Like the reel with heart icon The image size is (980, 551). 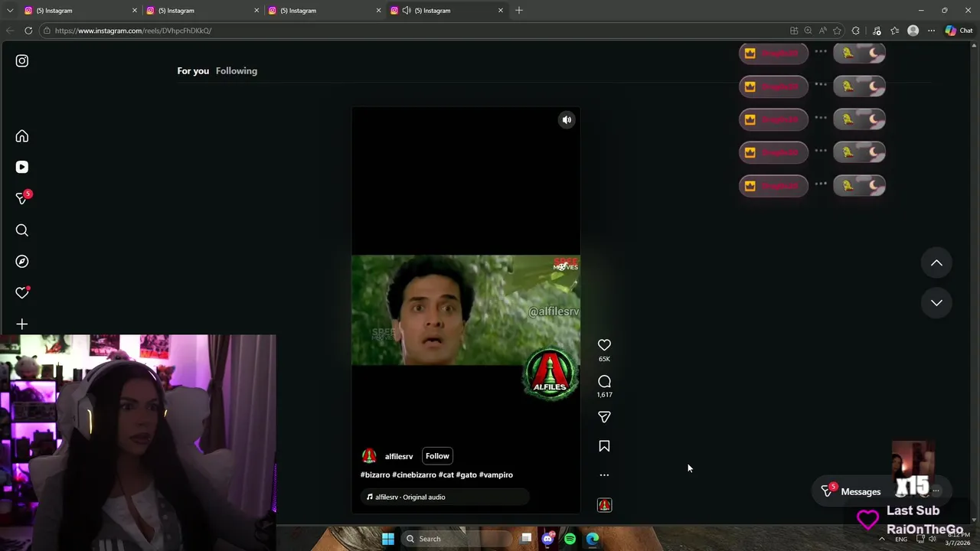coord(604,345)
